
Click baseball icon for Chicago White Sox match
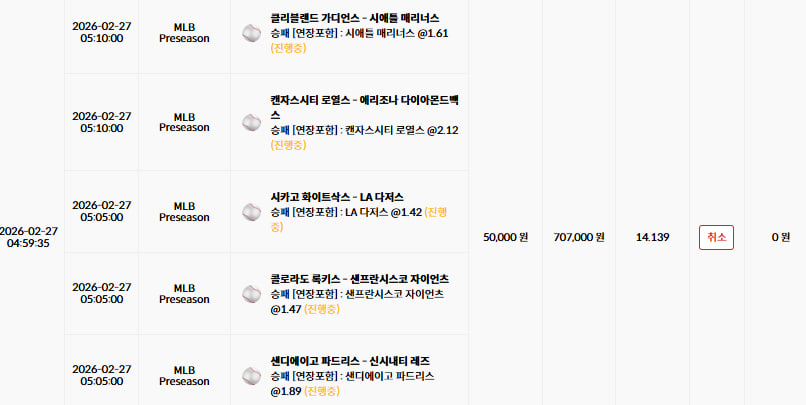click(x=251, y=212)
